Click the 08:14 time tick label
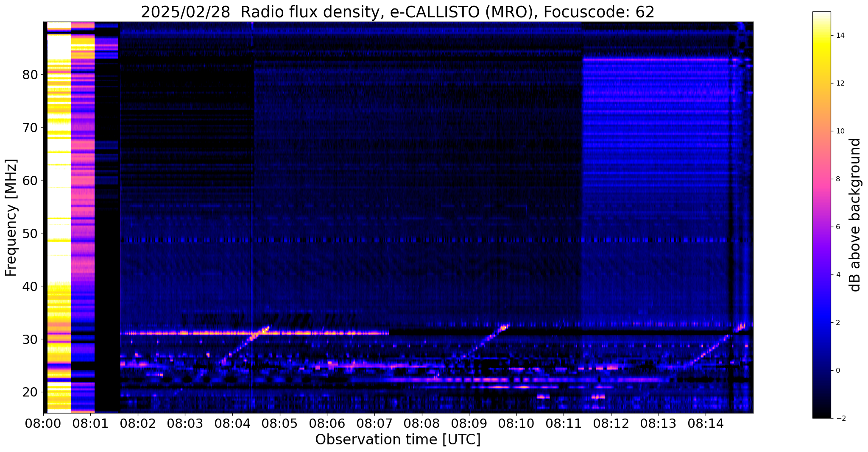Image resolution: width=868 pixels, height=452 pixels. click(706, 423)
